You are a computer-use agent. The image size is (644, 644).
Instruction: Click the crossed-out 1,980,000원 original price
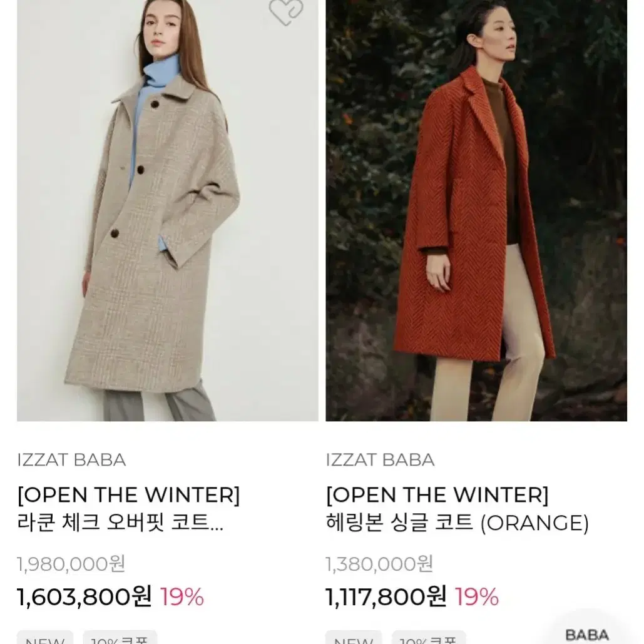71,564
